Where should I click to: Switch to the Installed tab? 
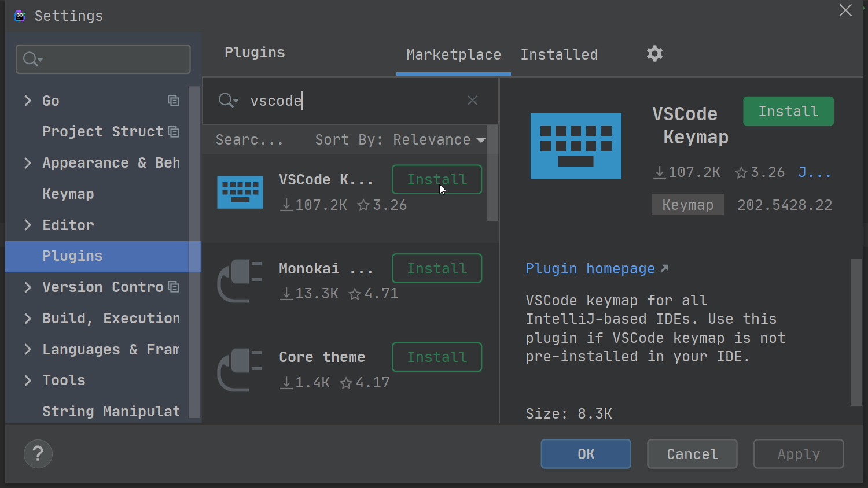559,54
